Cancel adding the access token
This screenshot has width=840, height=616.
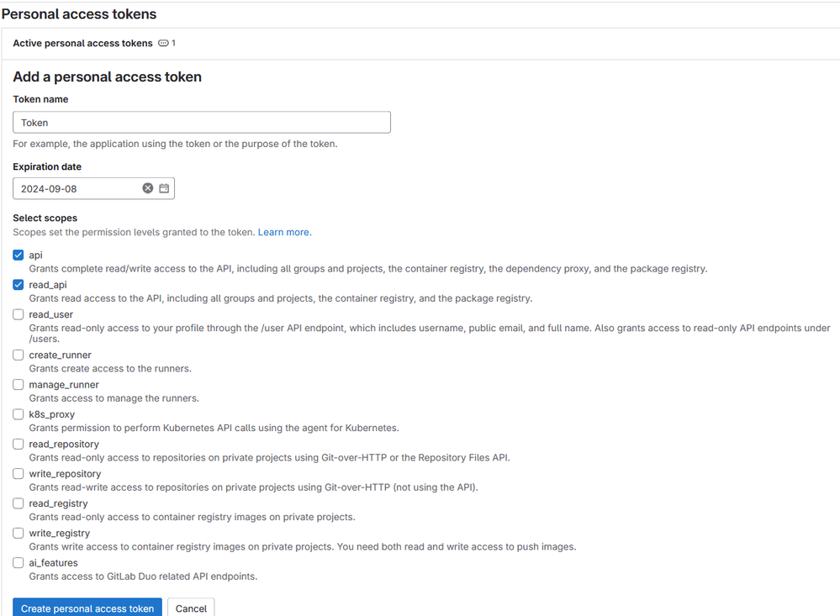191,608
